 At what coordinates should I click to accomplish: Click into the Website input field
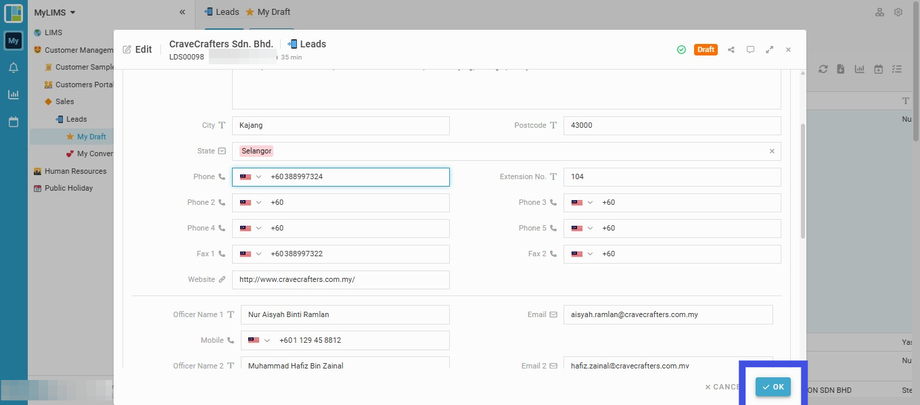tap(340, 280)
